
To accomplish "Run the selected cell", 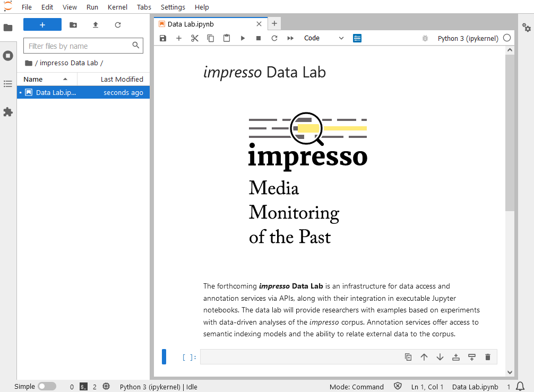I will click(x=243, y=38).
